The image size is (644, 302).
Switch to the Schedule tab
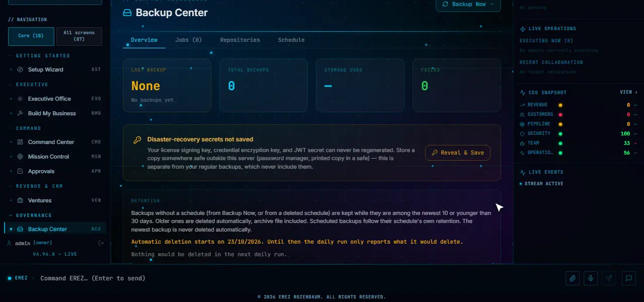pyautogui.click(x=291, y=40)
